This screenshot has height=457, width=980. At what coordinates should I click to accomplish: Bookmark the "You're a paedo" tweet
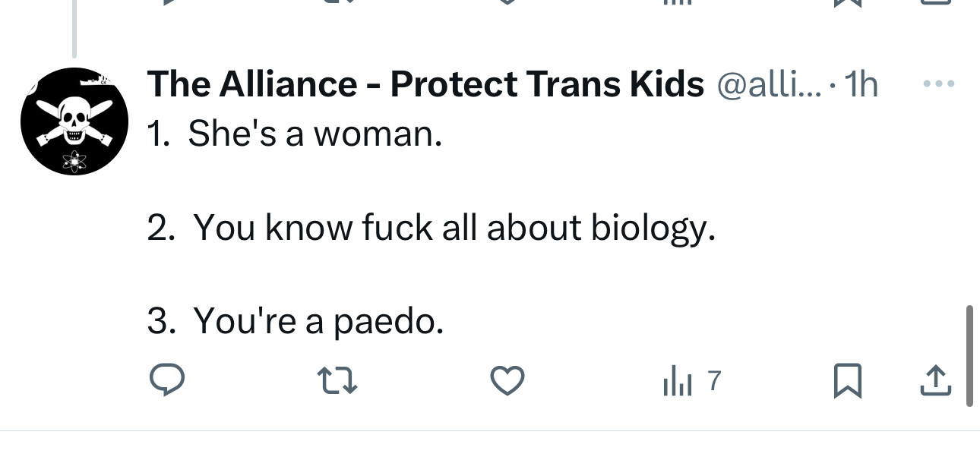coord(847,380)
